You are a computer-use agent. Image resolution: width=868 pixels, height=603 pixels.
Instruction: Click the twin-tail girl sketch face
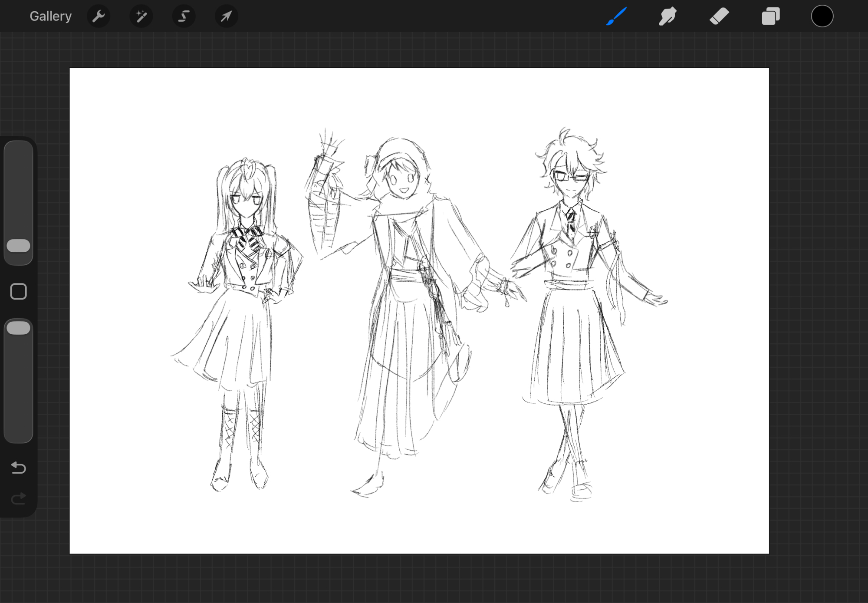(x=247, y=202)
